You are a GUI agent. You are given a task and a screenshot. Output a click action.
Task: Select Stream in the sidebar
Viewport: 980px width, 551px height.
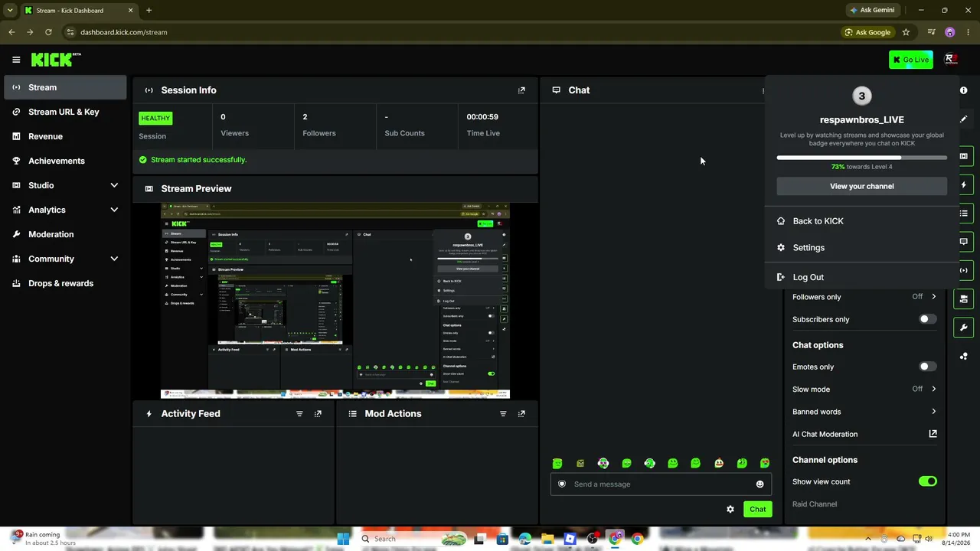click(x=65, y=87)
